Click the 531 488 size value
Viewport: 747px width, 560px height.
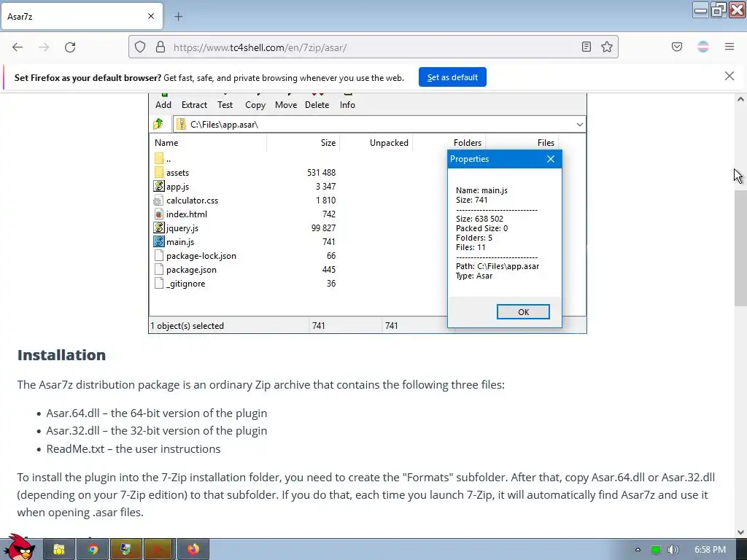pyautogui.click(x=321, y=172)
